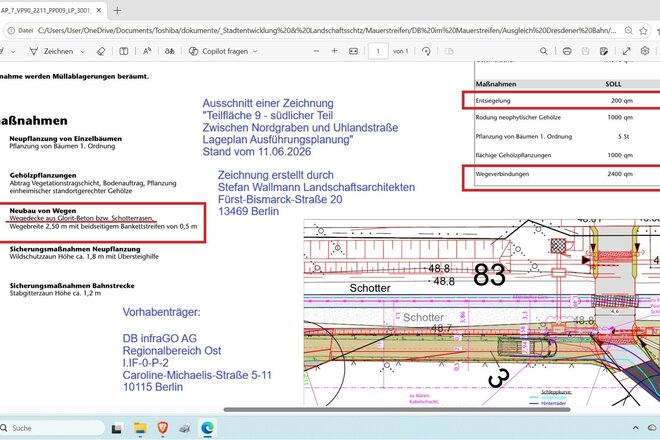Click the 'Gehölzpflanzungen' heading

coord(43,175)
